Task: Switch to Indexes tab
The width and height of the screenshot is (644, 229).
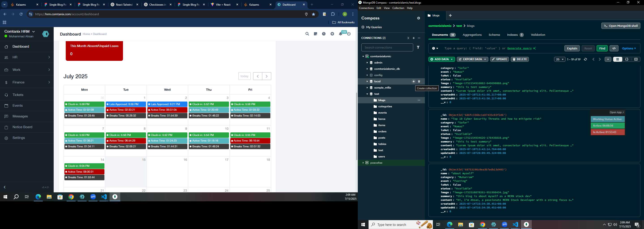Action: (515, 35)
